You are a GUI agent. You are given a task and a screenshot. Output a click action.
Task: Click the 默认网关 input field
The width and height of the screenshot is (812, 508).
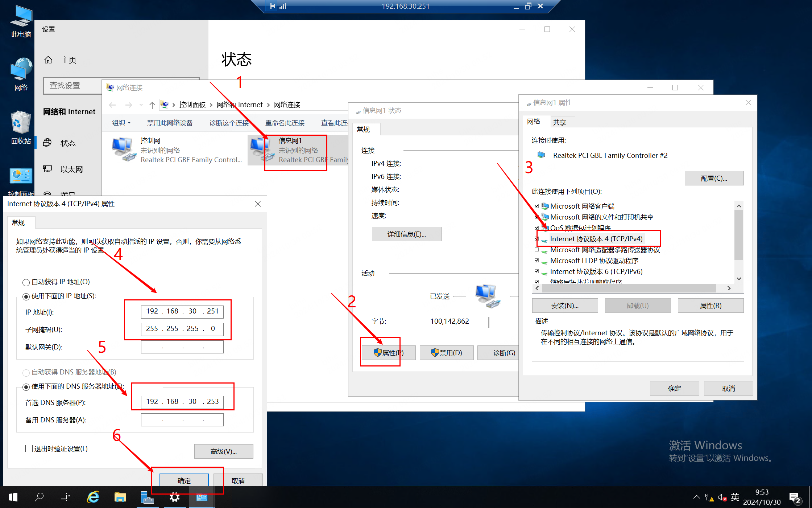click(182, 347)
